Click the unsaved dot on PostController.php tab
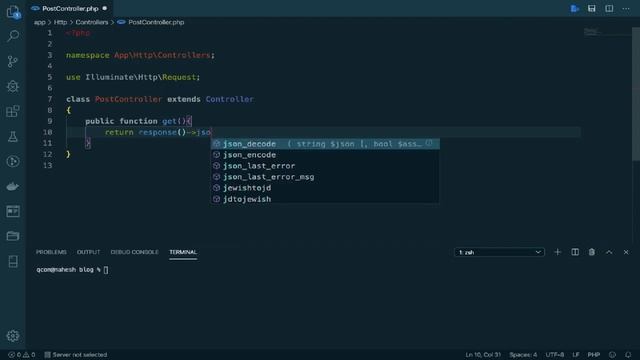Viewport: 640px width, 360px height. coord(105,9)
